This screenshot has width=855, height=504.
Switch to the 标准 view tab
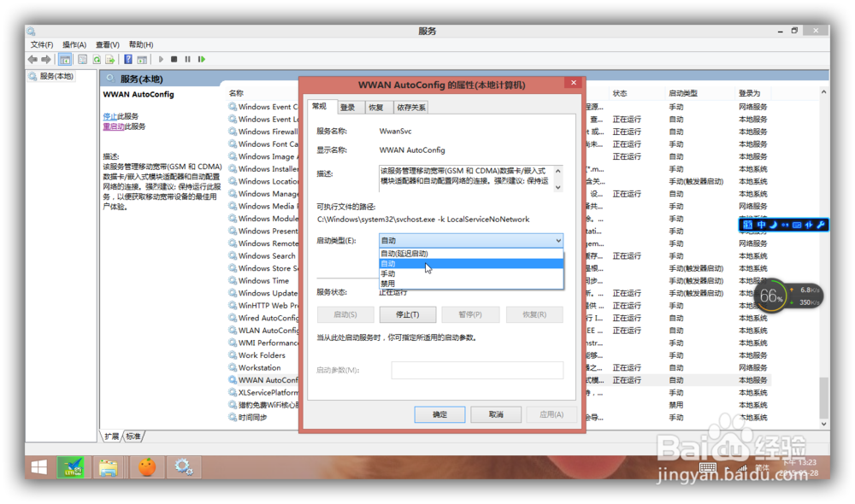[x=133, y=437]
